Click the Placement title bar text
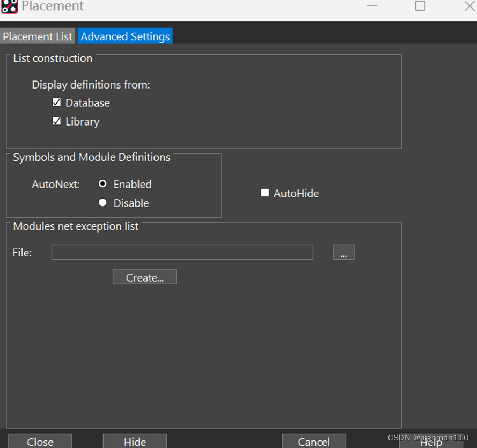The height and width of the screenshot is (448, 477). (53, 6)
